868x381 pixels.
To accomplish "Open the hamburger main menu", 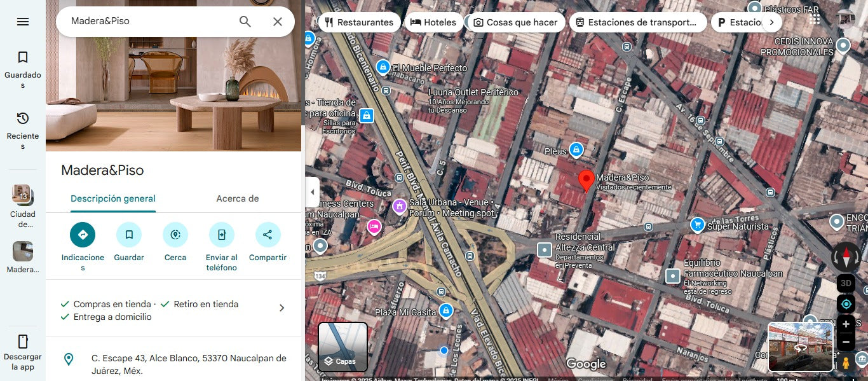I will [x=23, y=22].
